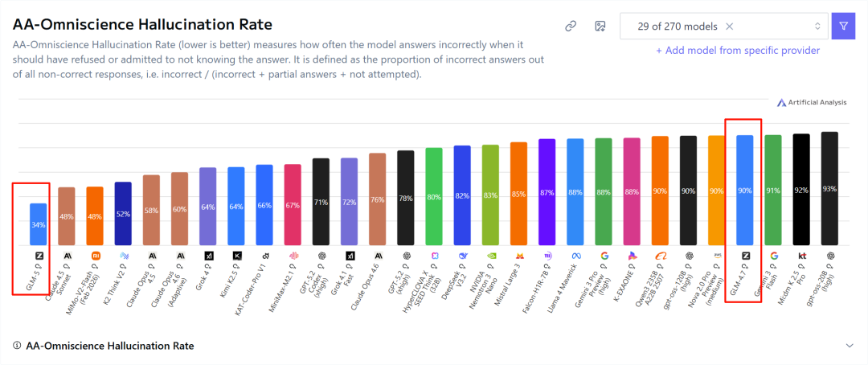
Task: Click the Xiaomi logo under MiMo-V2-Flash
Action: tap(95, 256)
